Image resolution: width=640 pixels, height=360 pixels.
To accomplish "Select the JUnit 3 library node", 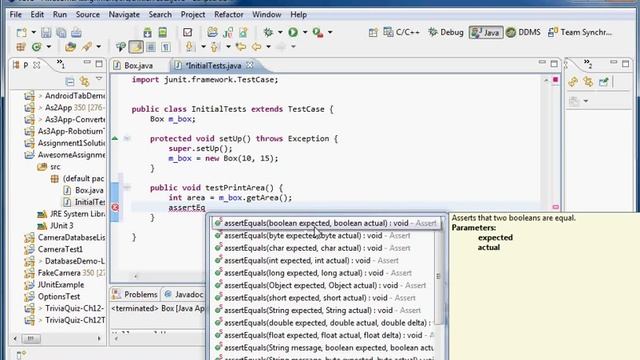I will tap(56, 226).
